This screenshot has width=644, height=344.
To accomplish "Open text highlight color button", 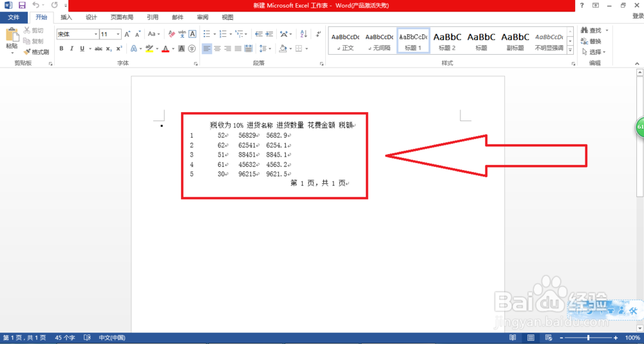I will pyautogui.click(x=149, y=48).
